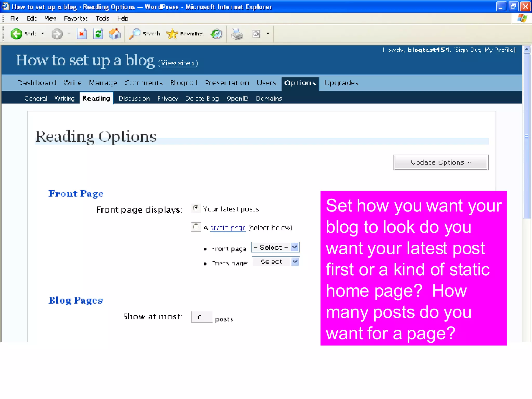Expand the Forward button history arrow
This screenshot has width=532, height=399.
coord(69,34)
